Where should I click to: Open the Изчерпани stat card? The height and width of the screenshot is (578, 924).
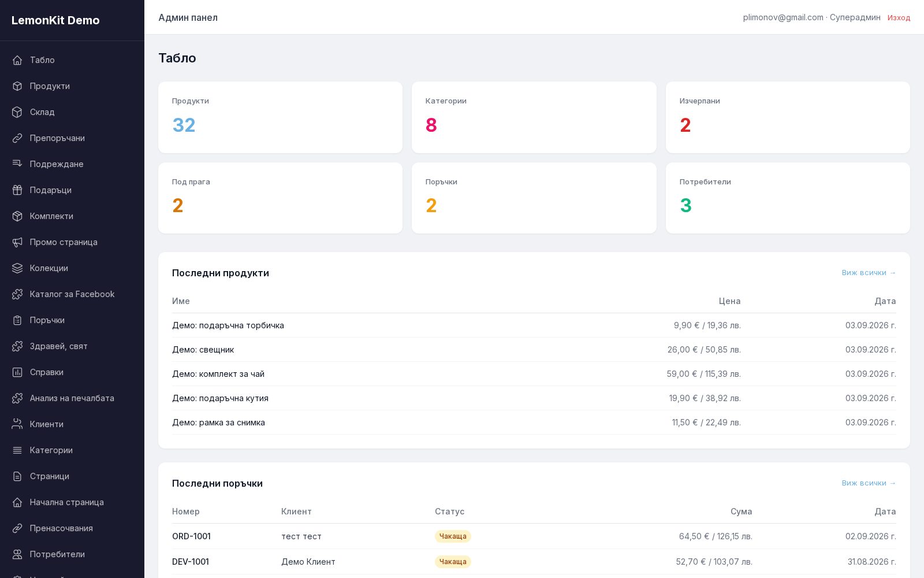(x=788, y=117)
